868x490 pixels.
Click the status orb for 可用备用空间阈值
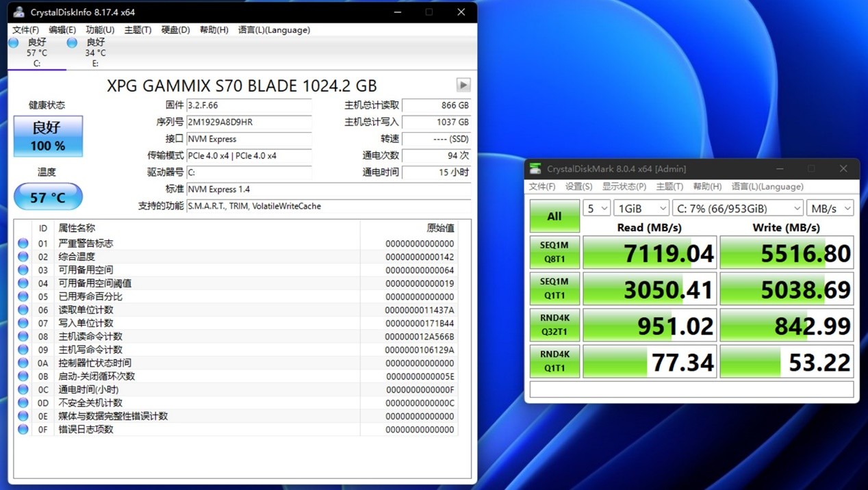pos(23,283)
